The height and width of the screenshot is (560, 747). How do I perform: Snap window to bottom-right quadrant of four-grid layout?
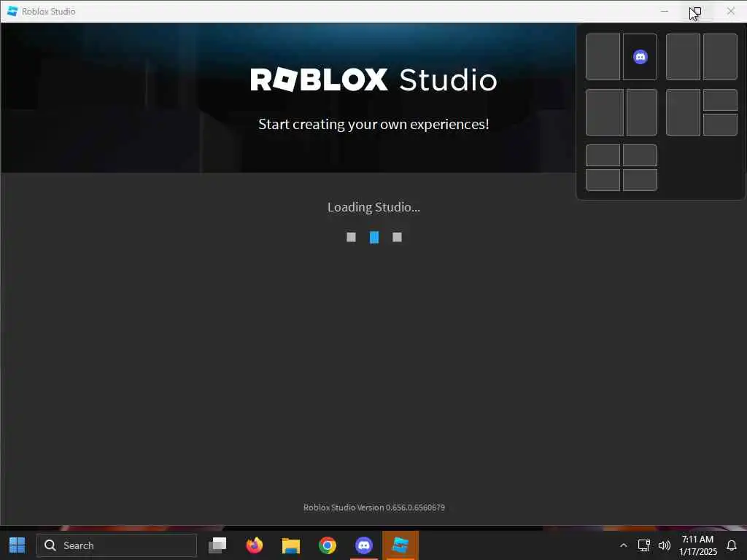(x=640, y=180)
